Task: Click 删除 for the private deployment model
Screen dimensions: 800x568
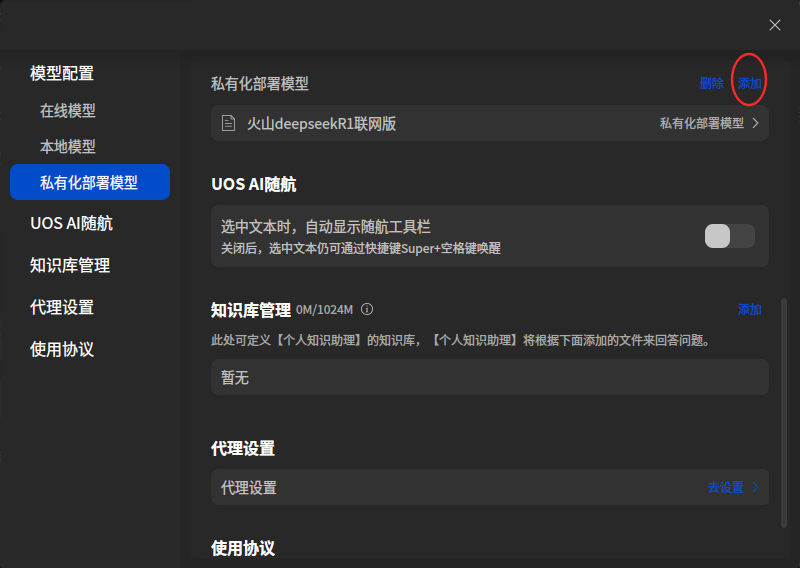Action: pyautogui.click(x=711, y=83)
